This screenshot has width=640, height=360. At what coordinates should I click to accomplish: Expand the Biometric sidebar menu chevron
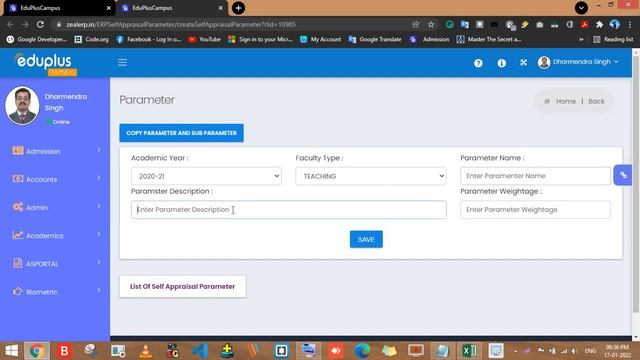(x=99, y=290)
